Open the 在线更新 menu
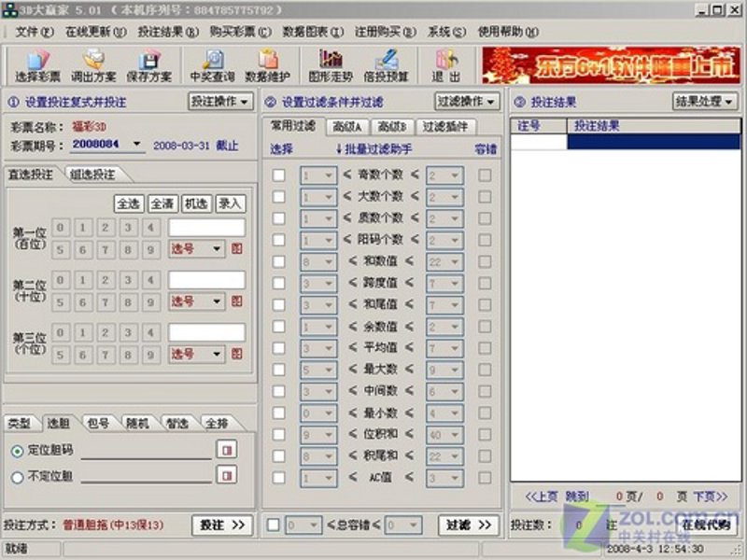The width and height of the screenshot is (747, 560). click(x=96, y=32)
